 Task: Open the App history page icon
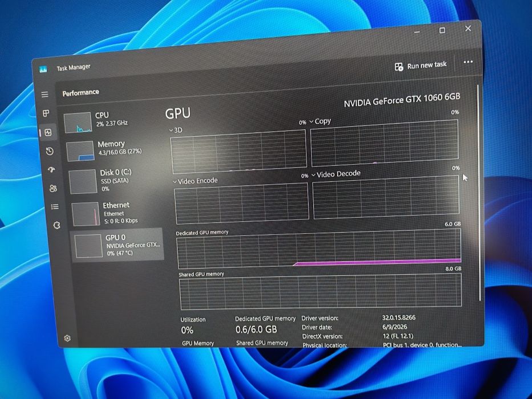tap(50, 151)
